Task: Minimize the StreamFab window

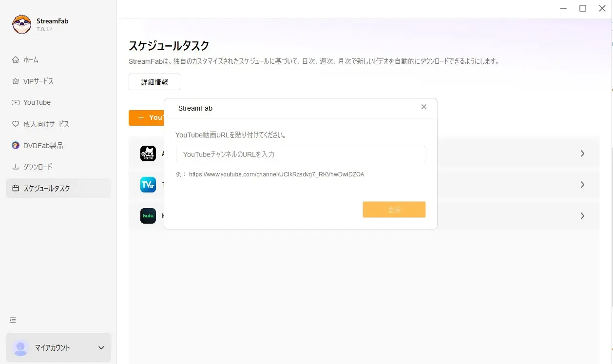Action: click(562, 8)
